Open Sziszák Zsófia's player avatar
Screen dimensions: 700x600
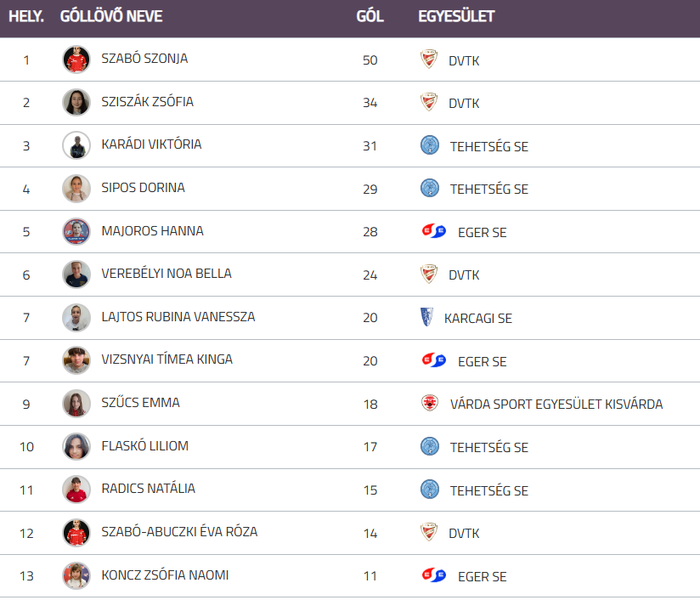(76, 102)
